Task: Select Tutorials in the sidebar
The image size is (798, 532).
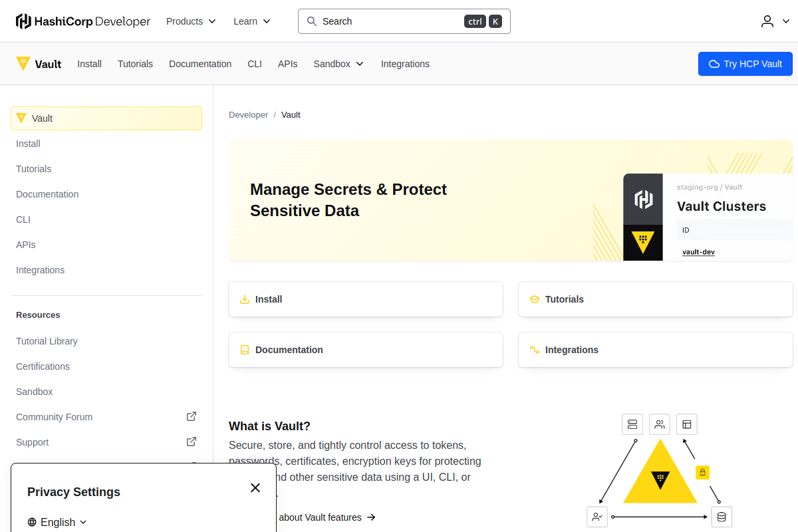Action: pyautogui.click(x=106, y=169)
